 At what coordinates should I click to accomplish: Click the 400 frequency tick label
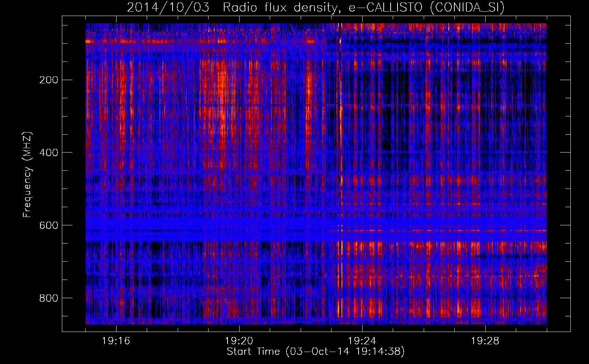(49, 153)
